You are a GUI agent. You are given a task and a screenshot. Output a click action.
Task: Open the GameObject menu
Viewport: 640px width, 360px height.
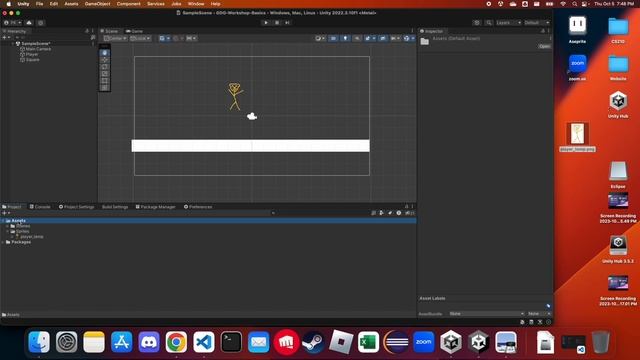coord(97,4)
